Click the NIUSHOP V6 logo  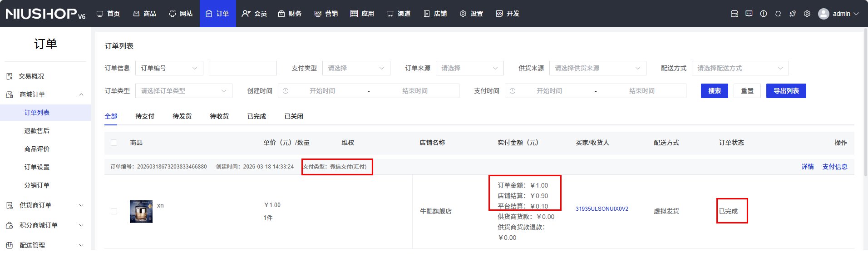click(x=45, y=14)
